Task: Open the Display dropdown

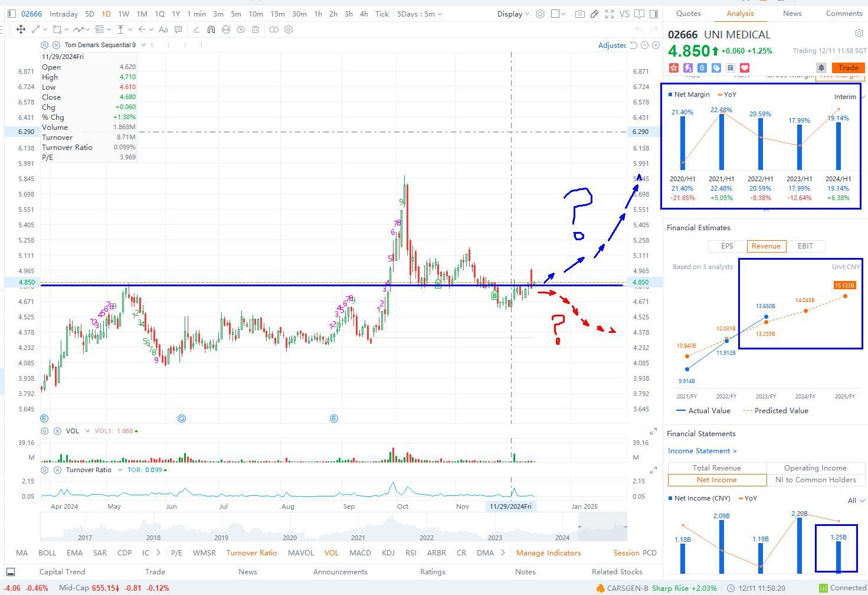Action: click(513, 14)
